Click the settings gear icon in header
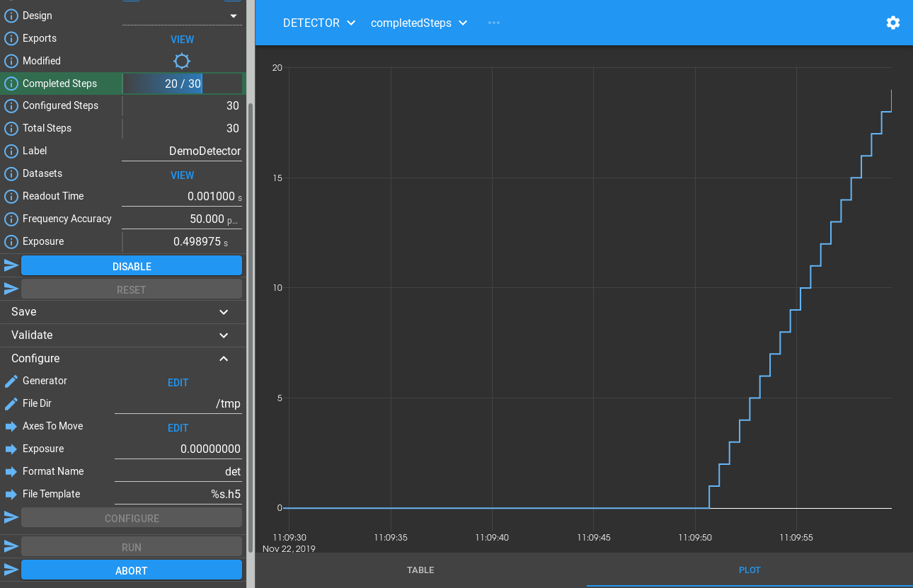 click(x=892, y=23)
